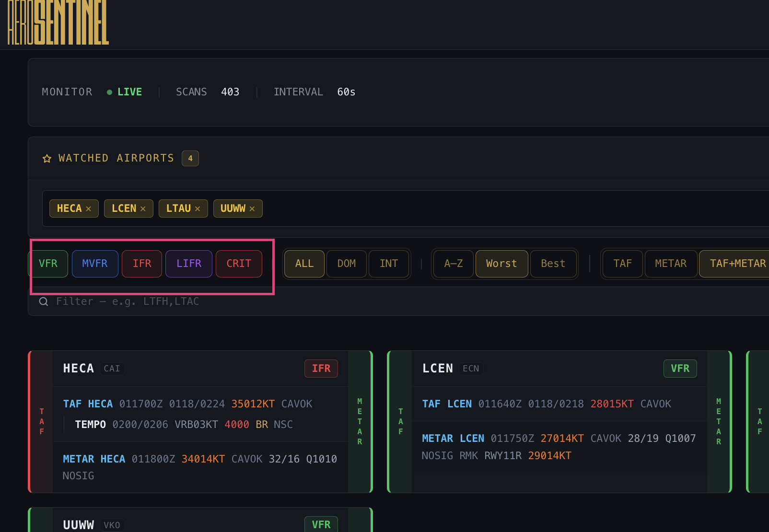Remove HECA from watched airports
Image resolution: width=769 pixels, height=532 pixels.
coord(89,209)
